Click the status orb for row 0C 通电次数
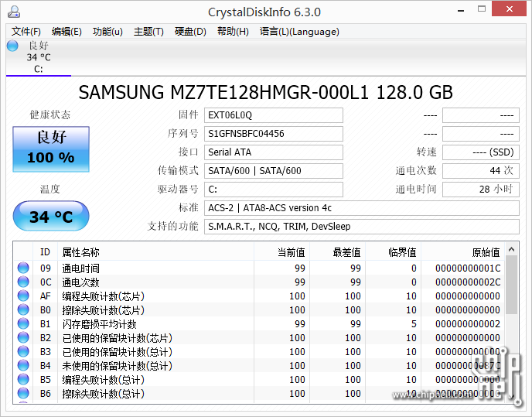 coord(23,282)
